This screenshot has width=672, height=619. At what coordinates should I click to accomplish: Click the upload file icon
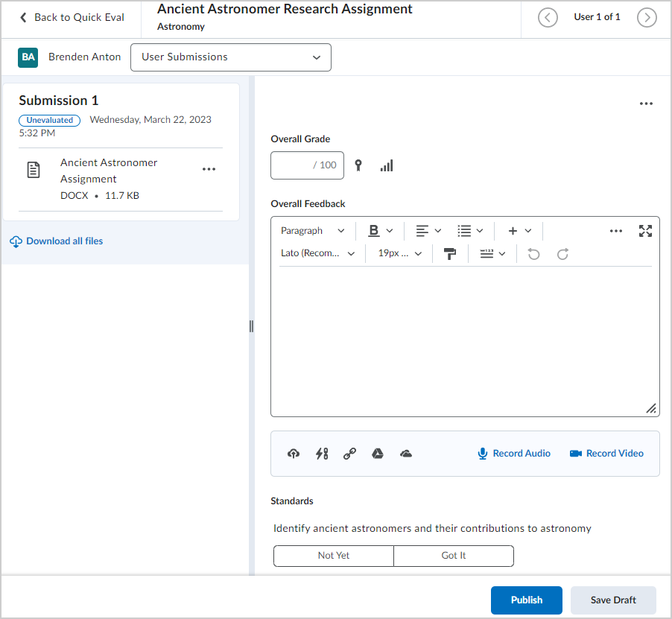(x=294, y=454)
